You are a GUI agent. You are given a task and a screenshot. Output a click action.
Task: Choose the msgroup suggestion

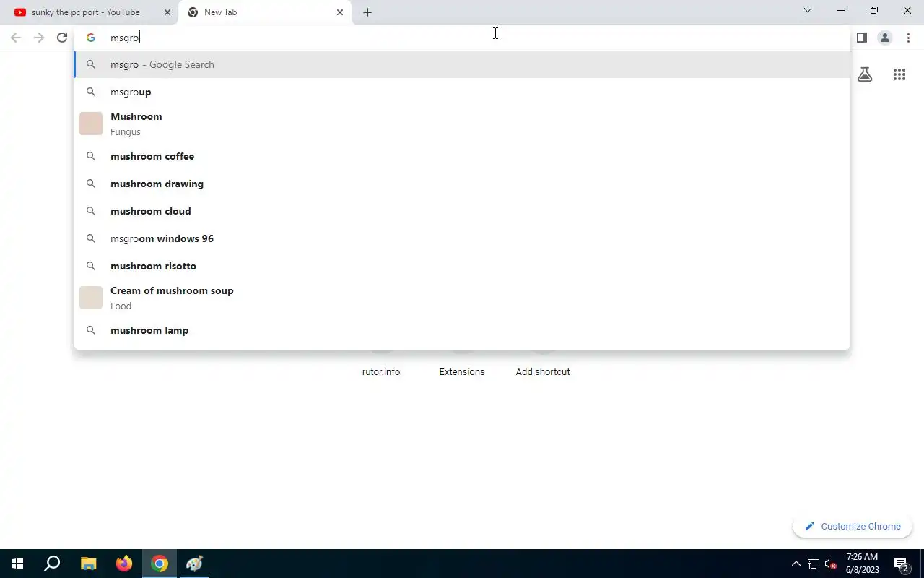click(x=462, y=92)
